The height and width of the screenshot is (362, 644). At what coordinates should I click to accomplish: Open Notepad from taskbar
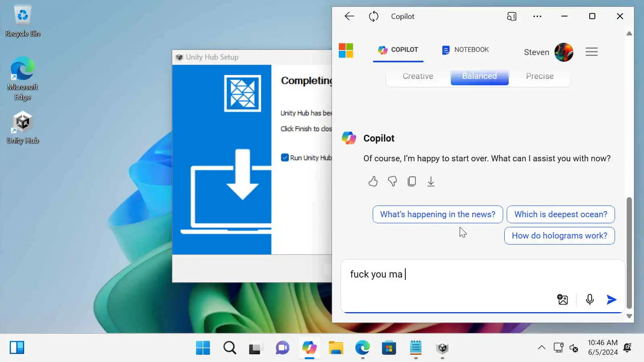416,348
